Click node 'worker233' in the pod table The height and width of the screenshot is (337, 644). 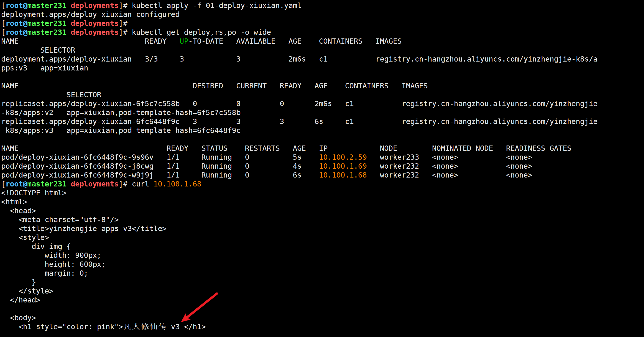coord(399,157)
